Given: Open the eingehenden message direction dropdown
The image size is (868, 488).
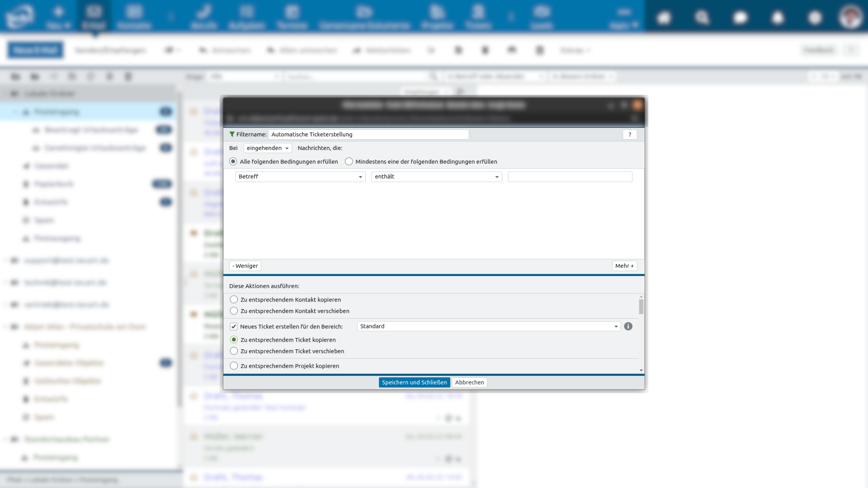Looking at the screenshot, I should (267, 148).
